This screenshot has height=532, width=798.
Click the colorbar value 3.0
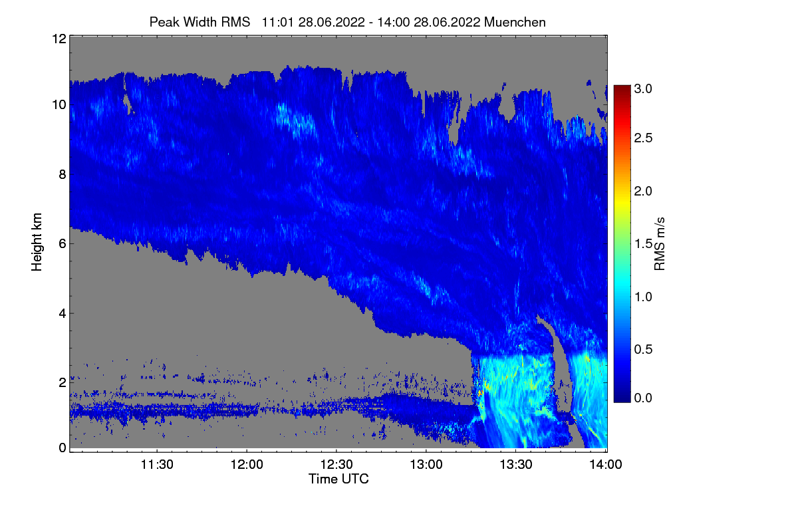644,88
